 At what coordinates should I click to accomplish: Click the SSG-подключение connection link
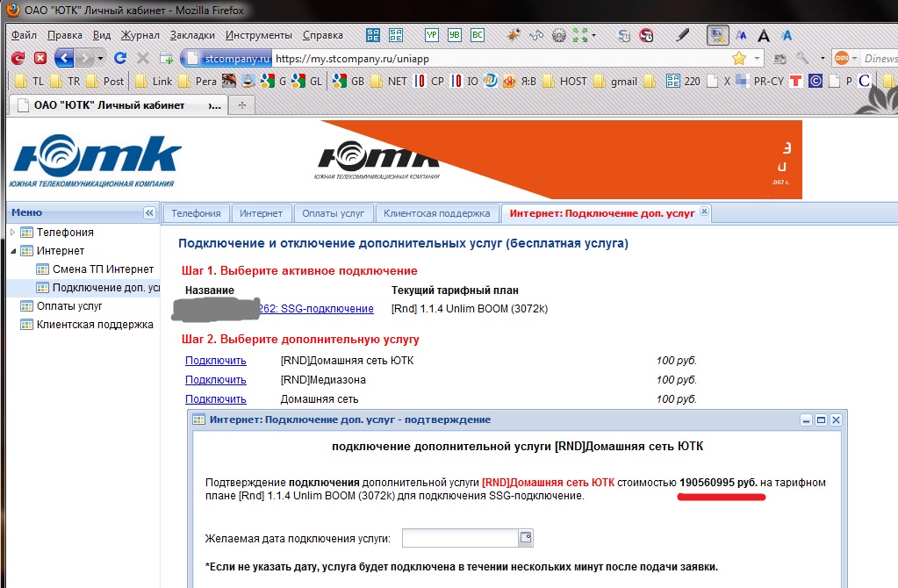point(315,309)
